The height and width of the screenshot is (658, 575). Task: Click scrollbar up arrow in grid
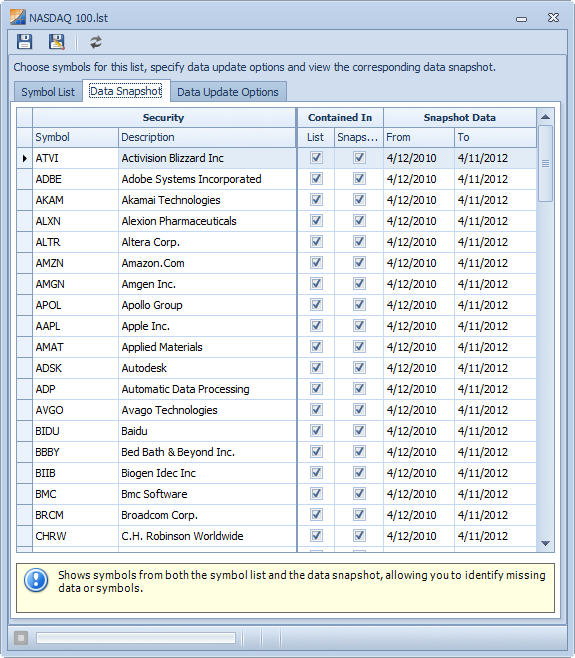tap(545, 117)
